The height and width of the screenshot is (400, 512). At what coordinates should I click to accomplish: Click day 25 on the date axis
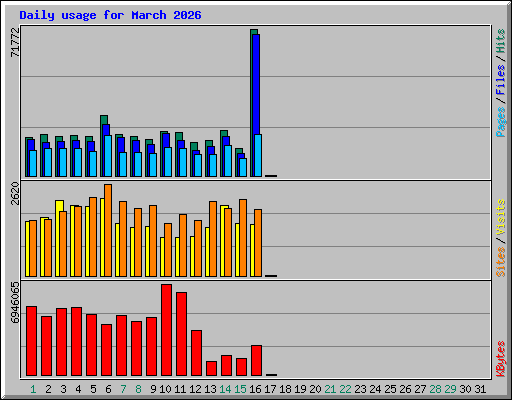[390, 389]
